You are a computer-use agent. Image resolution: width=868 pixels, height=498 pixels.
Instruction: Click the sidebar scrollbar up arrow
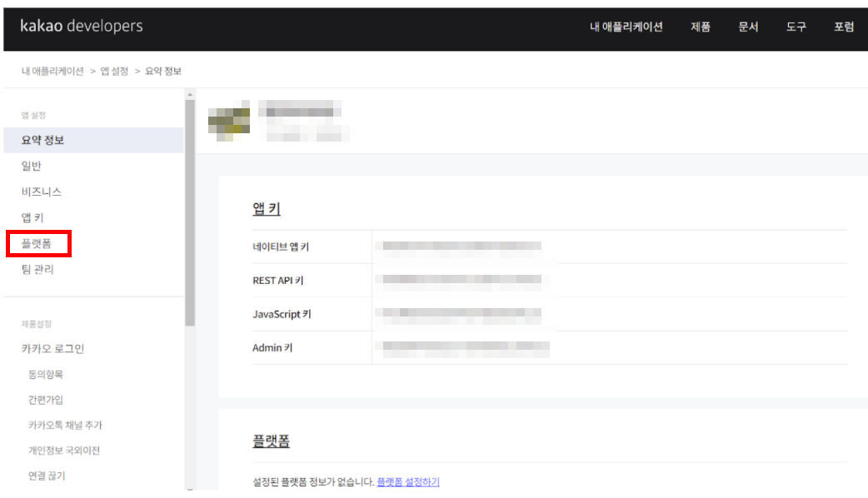tap(190, 95)
